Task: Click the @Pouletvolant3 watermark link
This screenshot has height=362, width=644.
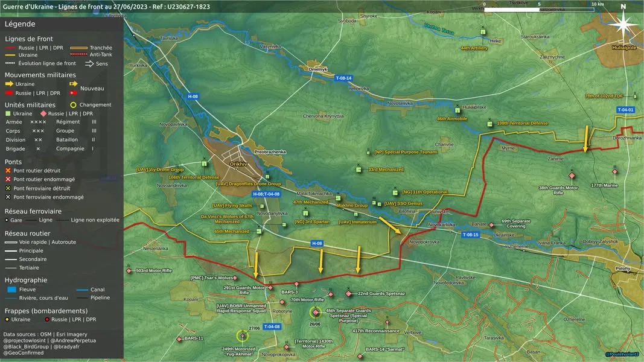Action: (622, 354)
